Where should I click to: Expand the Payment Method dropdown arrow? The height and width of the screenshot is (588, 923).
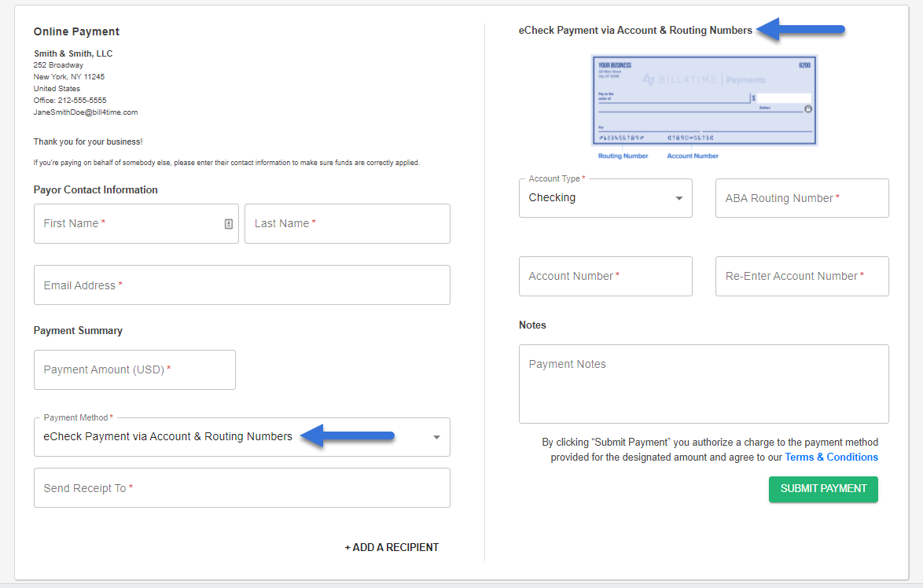click(436, 437)
